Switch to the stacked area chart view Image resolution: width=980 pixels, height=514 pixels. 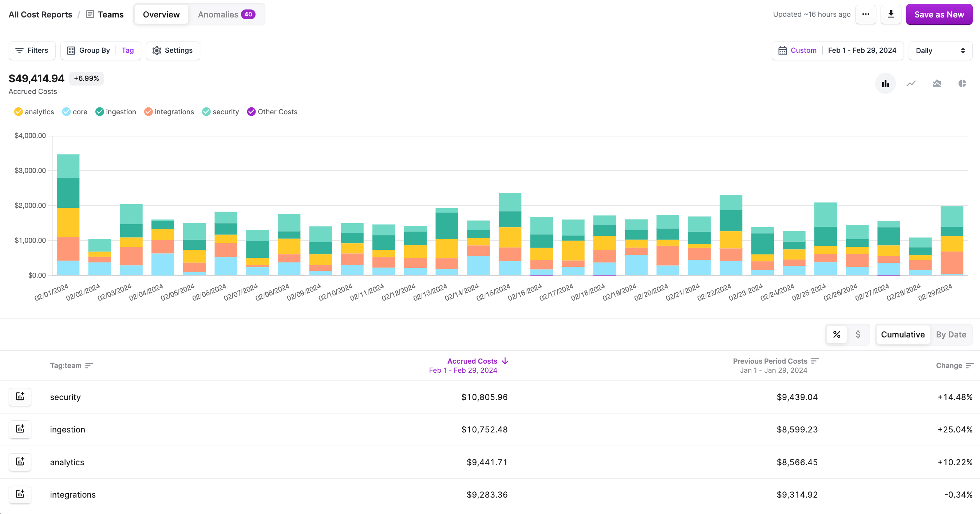[937, 83]
